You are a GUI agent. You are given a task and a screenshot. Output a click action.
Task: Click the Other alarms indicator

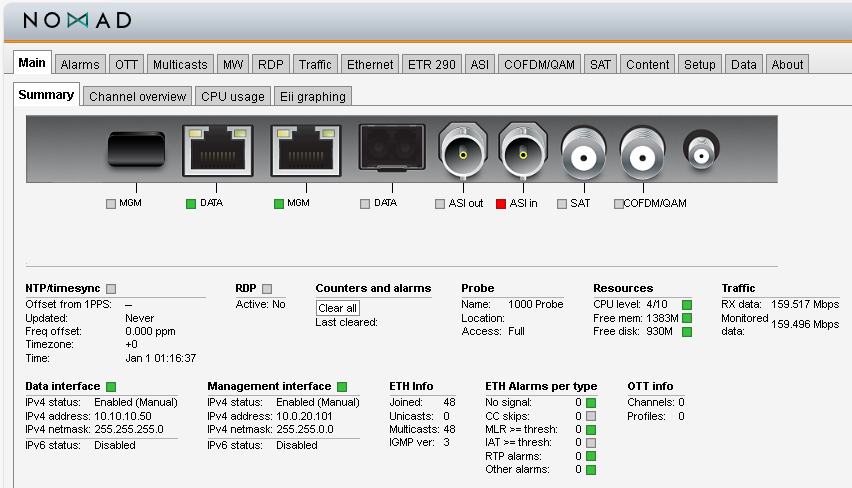click(x=591, y=470)
